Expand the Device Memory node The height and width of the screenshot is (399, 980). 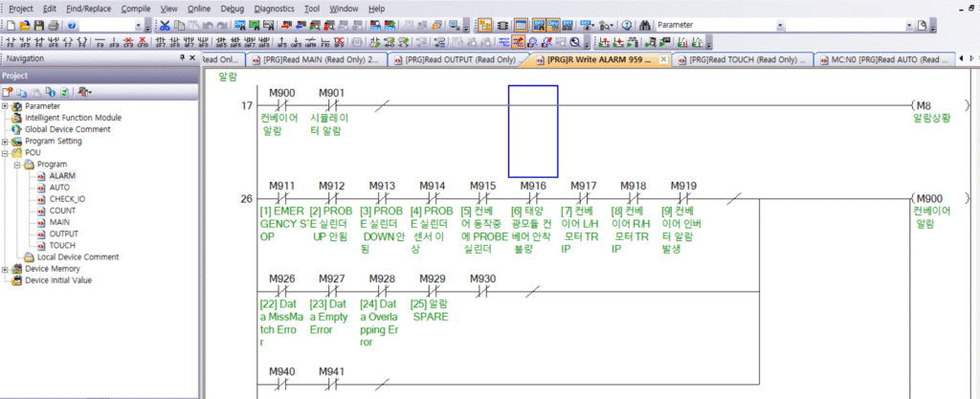(x=6, y=269)
